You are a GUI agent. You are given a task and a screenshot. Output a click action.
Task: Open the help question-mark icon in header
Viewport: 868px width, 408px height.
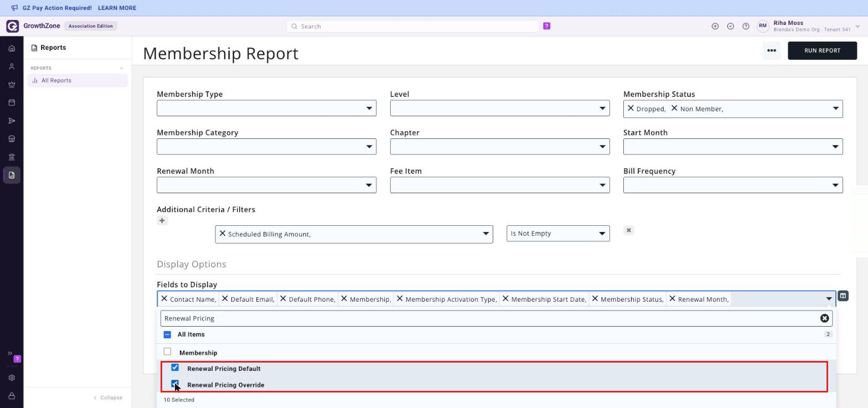pos(746,26)
